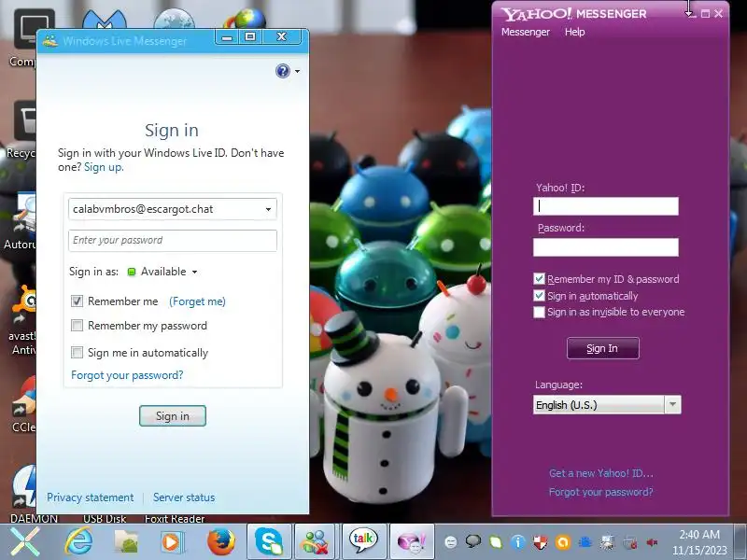Click the blue chip-shaped tray icon

[585, 541]
